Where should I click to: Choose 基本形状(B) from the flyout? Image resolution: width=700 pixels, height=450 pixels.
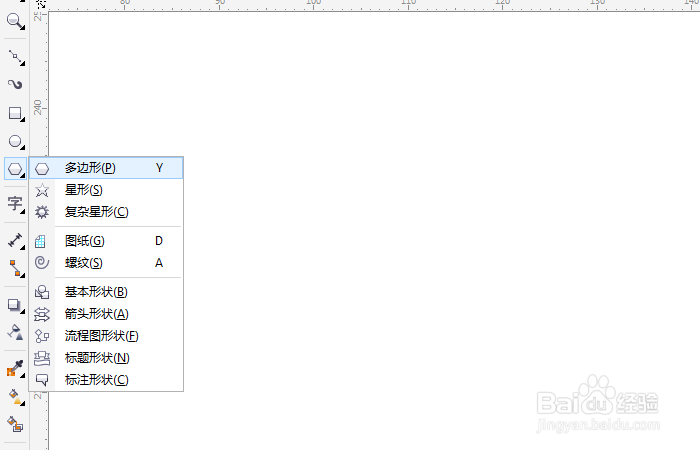(x=106, y=292)
